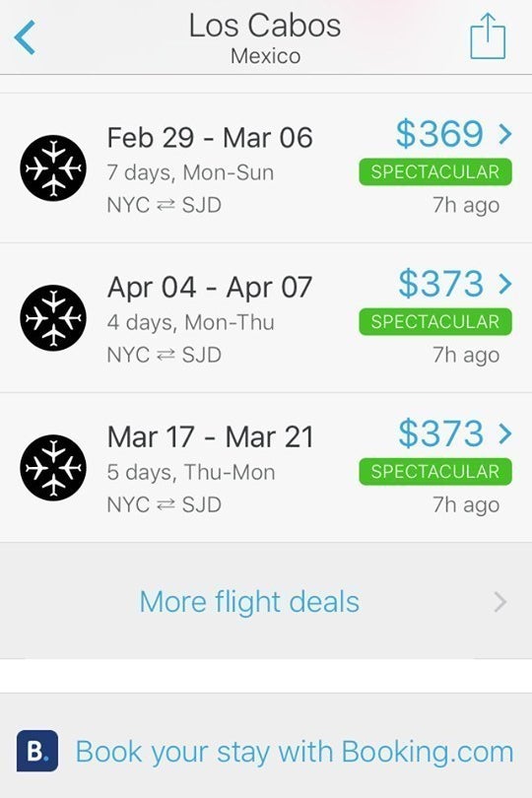This screenshot has width=532, height=798.
Task: Open the Apr 04 - Apr 07 trip
Action: (x=266, y=317)
